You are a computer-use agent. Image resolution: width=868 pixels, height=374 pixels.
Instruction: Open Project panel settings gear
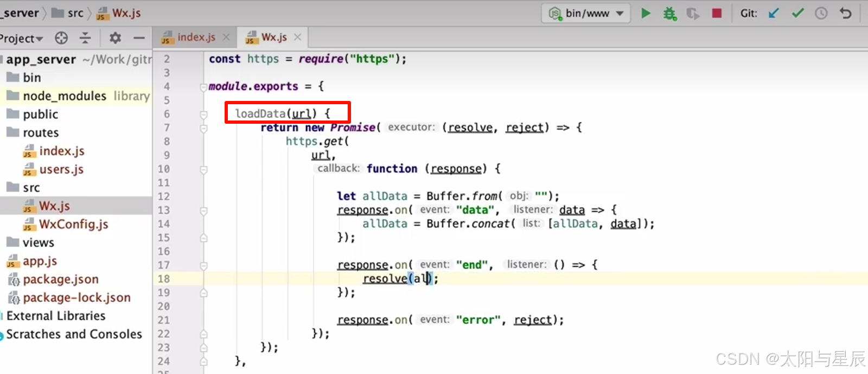tap(115, 38)
